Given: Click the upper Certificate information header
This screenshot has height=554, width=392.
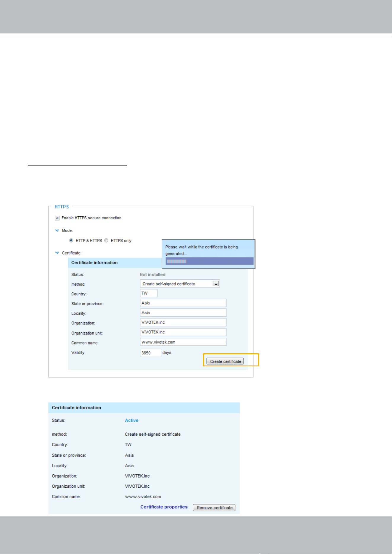Looking at the screenshot, I should 94,263.
